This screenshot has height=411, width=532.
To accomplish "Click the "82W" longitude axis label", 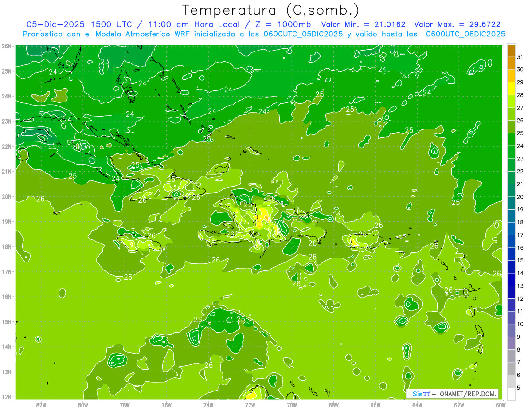I will (41, 405).
